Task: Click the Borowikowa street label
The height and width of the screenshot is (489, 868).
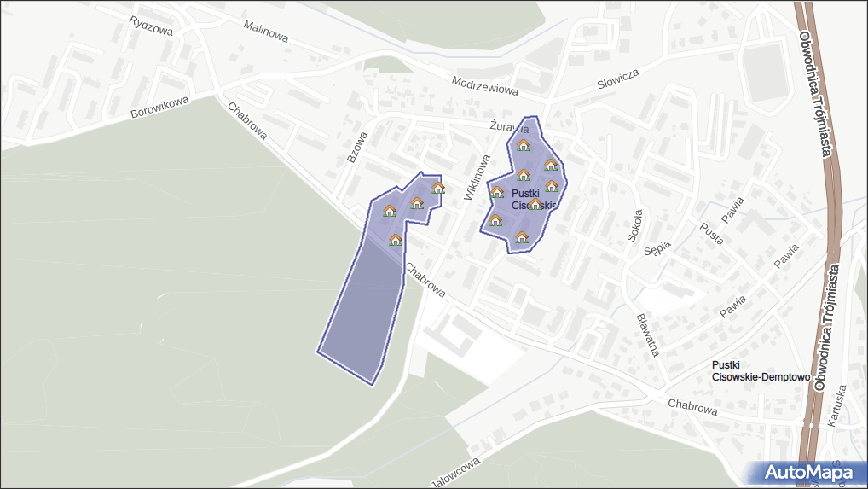Action: [x=159, y=108]
